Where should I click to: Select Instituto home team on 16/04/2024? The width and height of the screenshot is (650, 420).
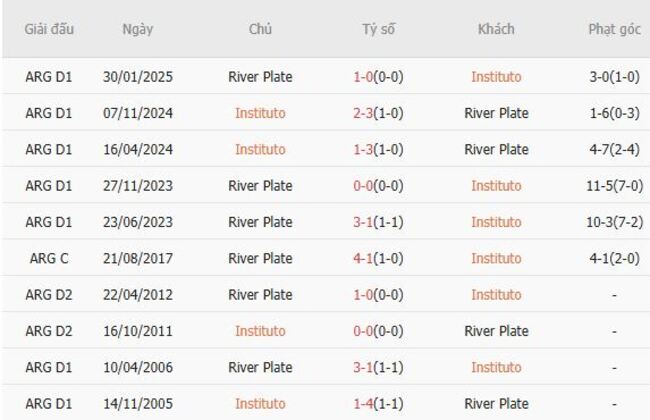tap(260, 149)
